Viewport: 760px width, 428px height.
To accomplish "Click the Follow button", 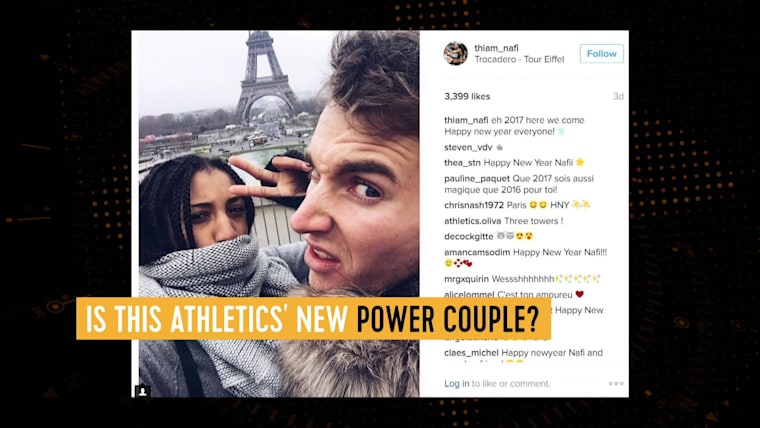I will pyautogui.click(x=602, y=54).
